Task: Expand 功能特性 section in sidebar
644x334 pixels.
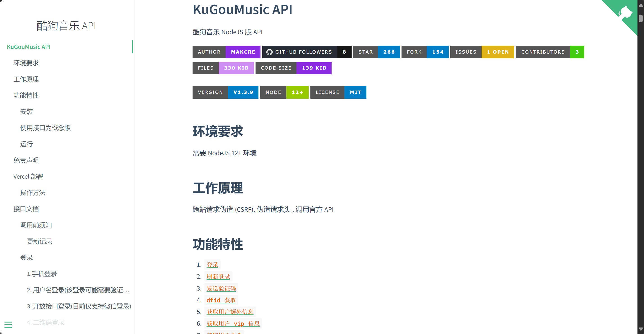Action: (x=26, y=95)
